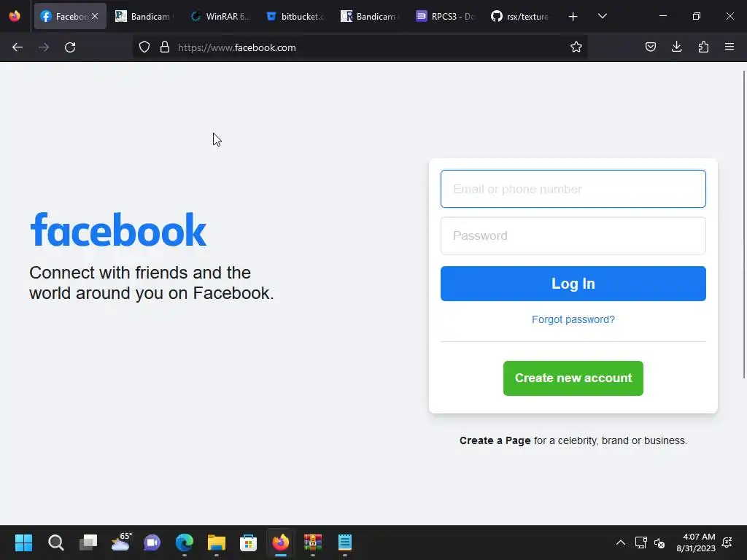Switch to the bitbucket tab
747x560 pixels.
pyautogui.click(x=295, y=16)
